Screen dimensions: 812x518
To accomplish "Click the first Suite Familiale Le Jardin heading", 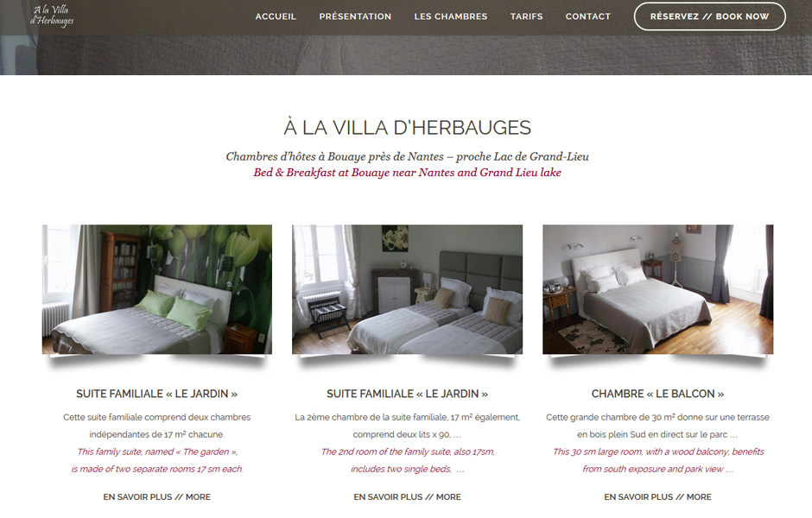I will pos(157,394).
